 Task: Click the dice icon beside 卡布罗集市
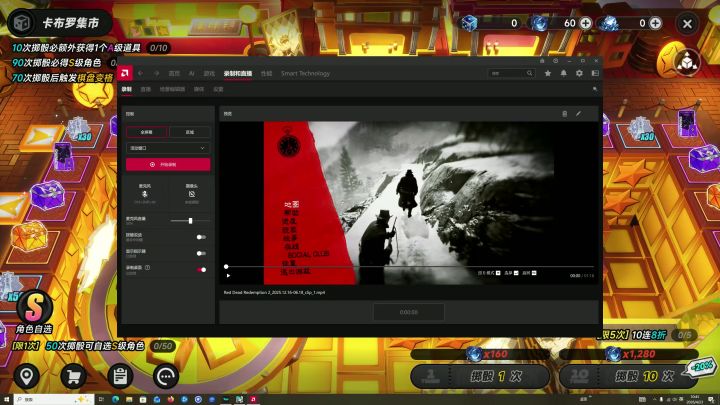(x=22, y=22)
